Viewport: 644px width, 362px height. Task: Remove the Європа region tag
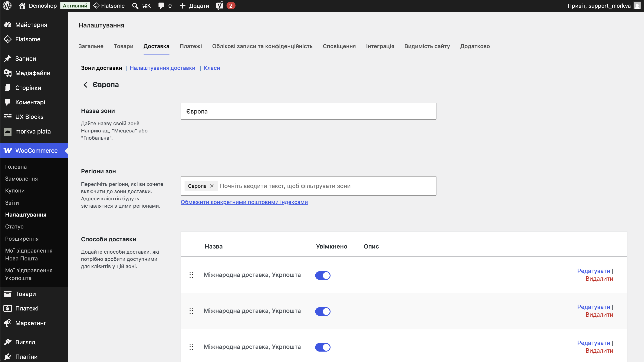click(x=212, y=186)
